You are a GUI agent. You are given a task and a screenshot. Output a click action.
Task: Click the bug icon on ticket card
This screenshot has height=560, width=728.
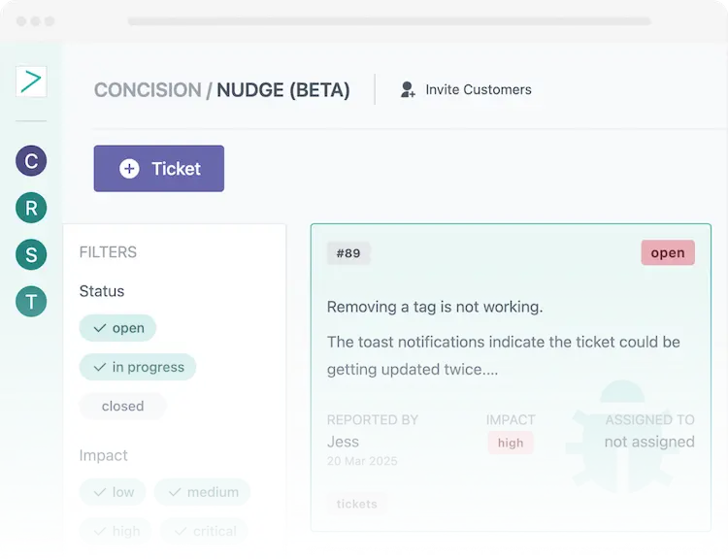620,437
